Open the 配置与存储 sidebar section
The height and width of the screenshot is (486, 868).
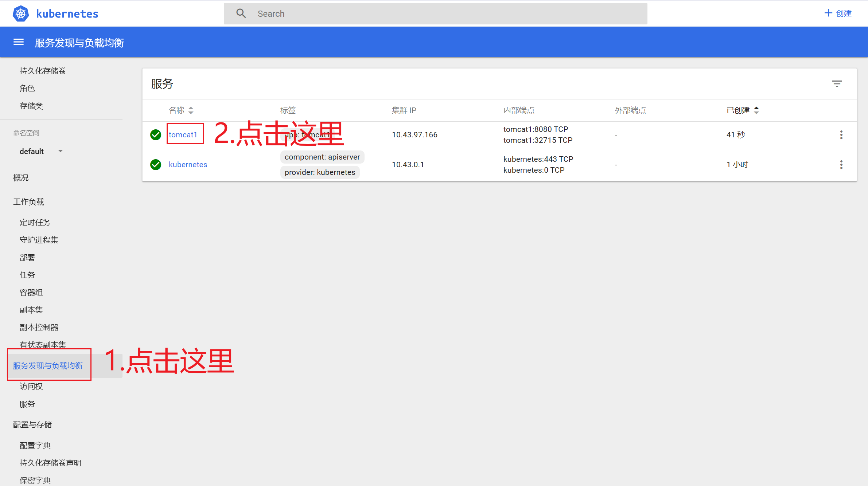[x=32, y=425]
